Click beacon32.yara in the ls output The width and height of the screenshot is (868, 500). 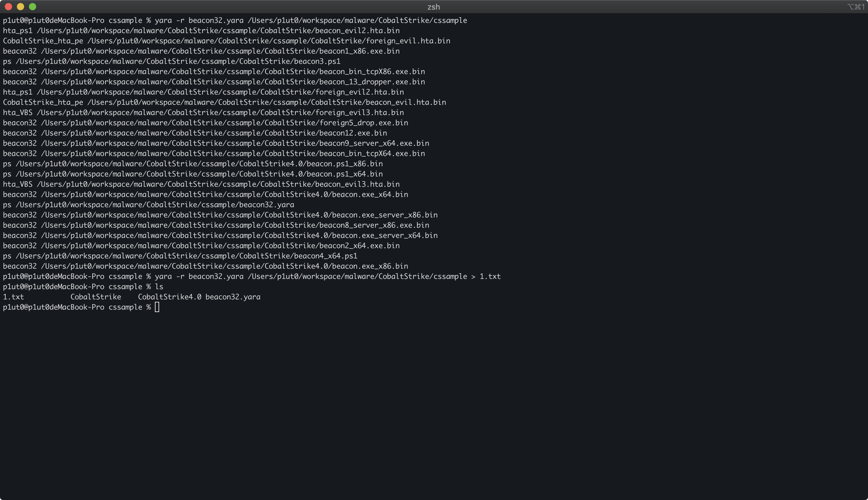233,297
